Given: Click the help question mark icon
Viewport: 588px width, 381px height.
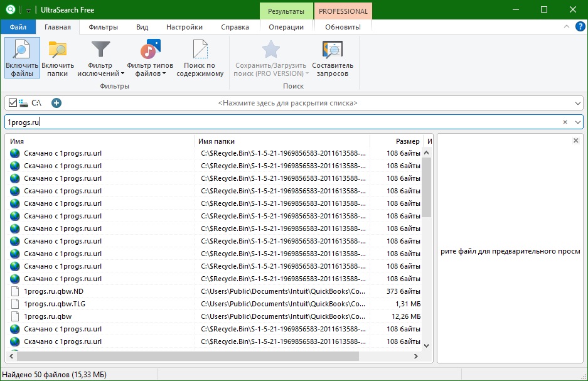Looking at the screenshot, I should pos(580,26).
